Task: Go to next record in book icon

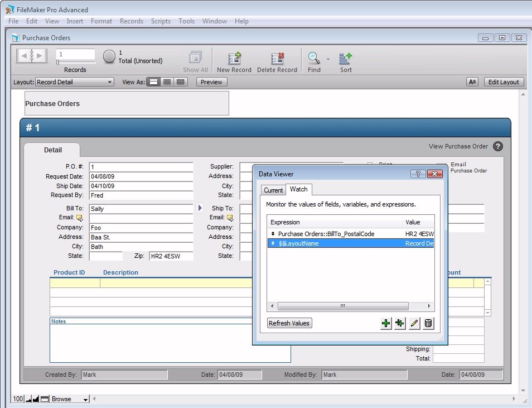Action: [40, 55]
